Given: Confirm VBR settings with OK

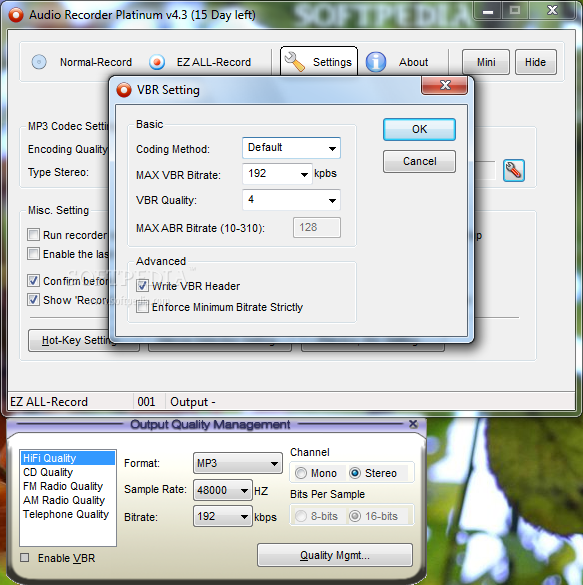Looking at the screenshot, I should [x=419, y=129].
